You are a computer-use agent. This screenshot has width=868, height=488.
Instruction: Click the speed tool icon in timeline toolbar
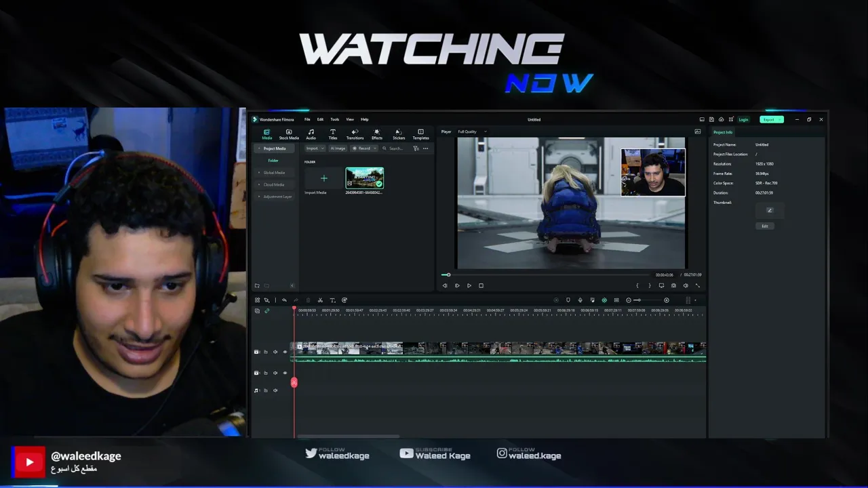pos(344,300)
